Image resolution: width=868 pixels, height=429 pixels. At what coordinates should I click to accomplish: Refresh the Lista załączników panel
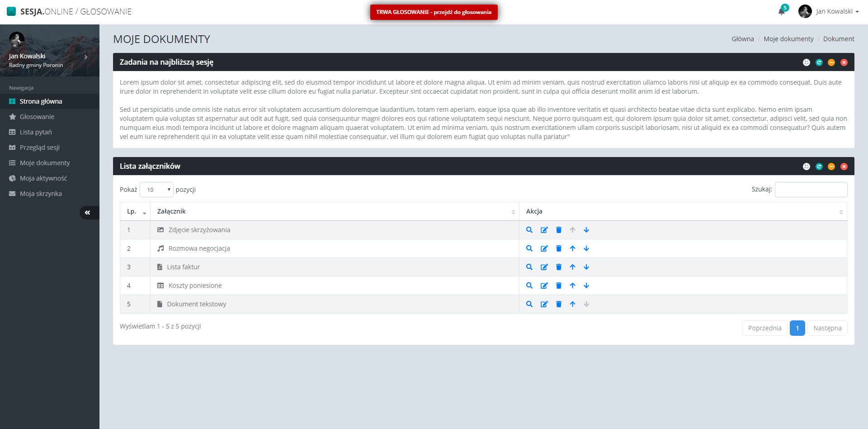click(819, 167)
